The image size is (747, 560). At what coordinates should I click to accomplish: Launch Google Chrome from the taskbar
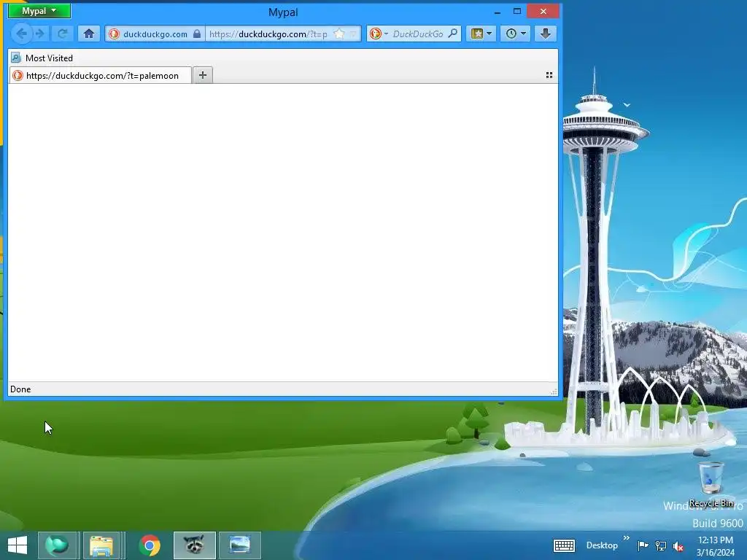(150, 545)
